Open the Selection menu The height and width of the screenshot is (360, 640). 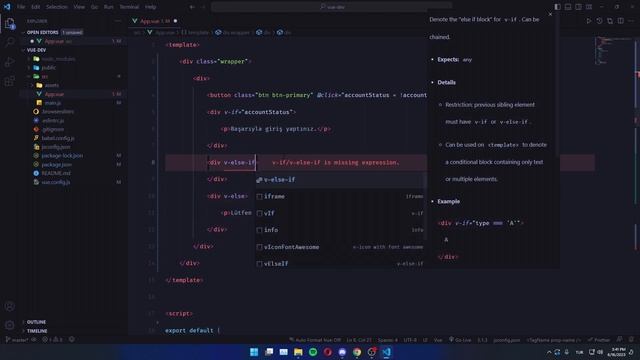click(57, 7)
